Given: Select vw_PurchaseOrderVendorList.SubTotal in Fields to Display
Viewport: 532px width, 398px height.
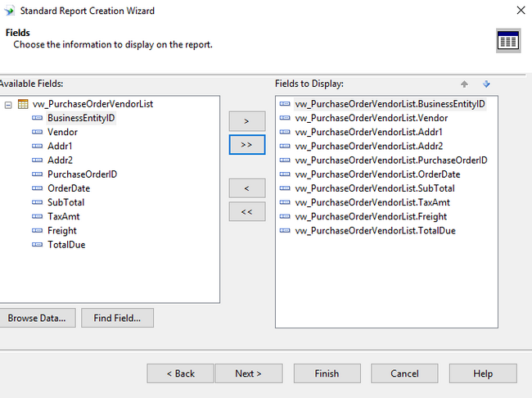Looking at the screenshot, I should (x=375, y=188).
